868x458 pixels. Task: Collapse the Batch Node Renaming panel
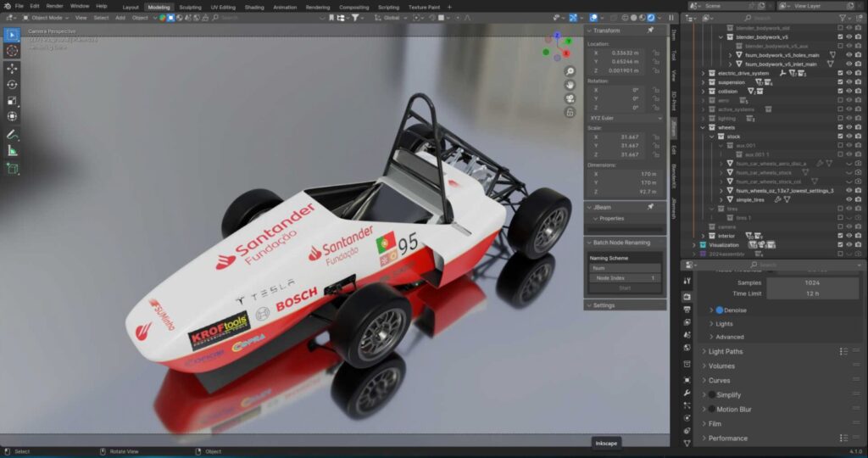click(x=590, y=243)
